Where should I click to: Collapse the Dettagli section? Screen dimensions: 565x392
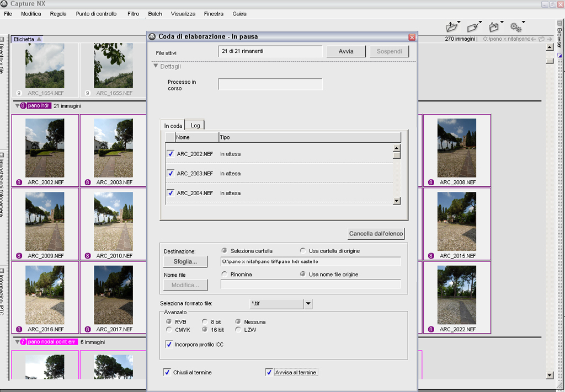(x=156, y=66)
